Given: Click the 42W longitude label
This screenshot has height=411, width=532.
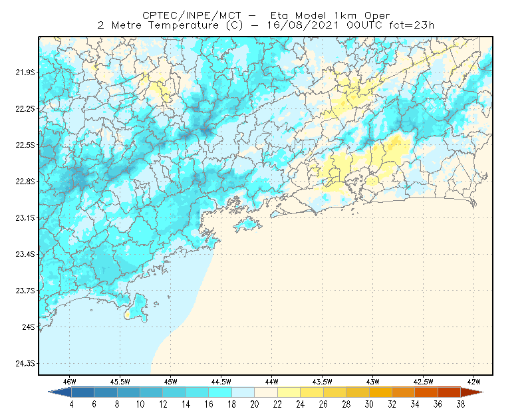Looking at the screenshot, I should point(473,382).
